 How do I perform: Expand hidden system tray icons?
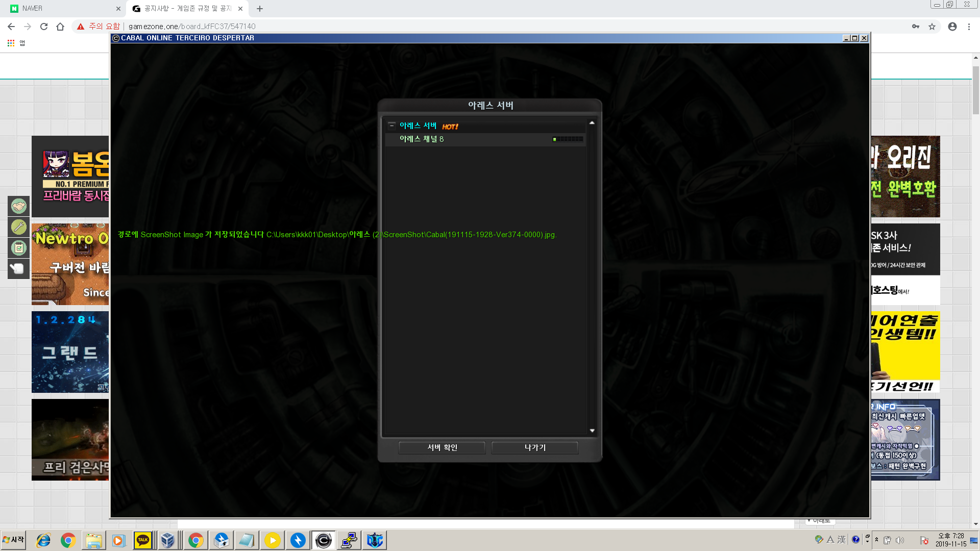click(x=876, y=540)
